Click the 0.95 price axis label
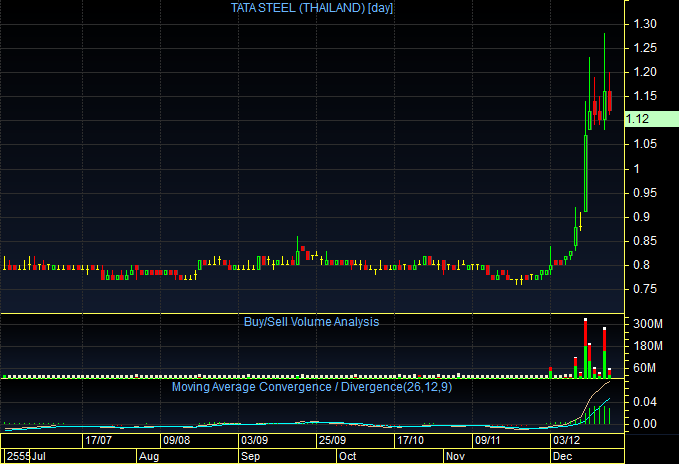 tap(645, 193)
